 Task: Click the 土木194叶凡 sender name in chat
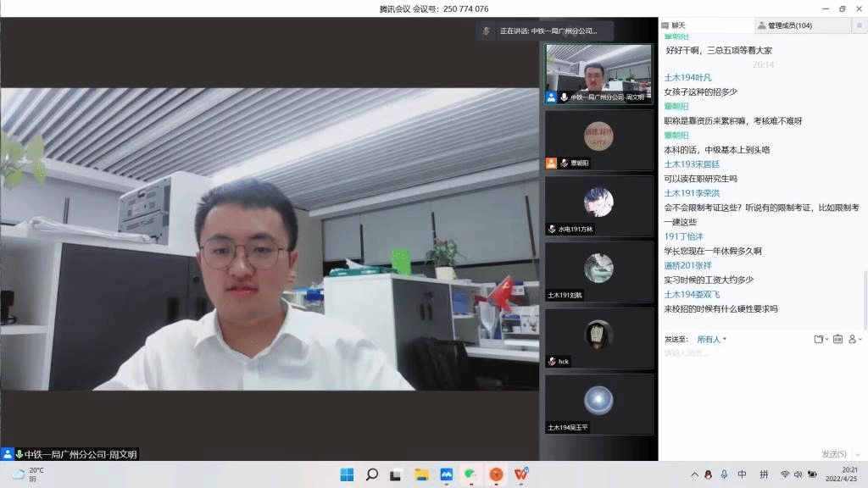pos(687,77)
